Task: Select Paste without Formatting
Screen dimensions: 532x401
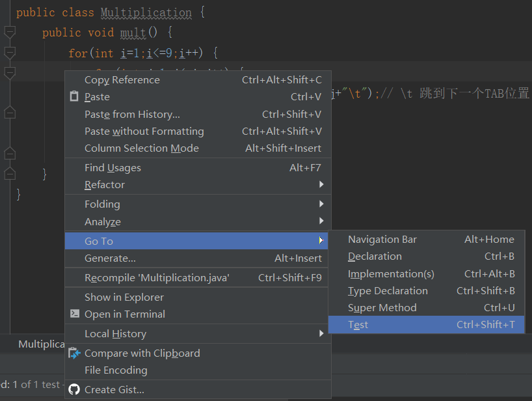Action: [x=198, y=131]
